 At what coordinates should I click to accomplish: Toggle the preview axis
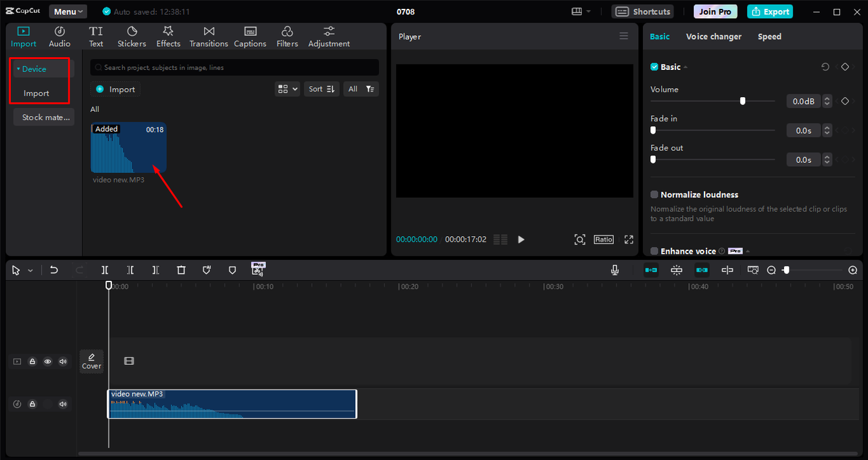pyautogui.click(x=727, y=270)
